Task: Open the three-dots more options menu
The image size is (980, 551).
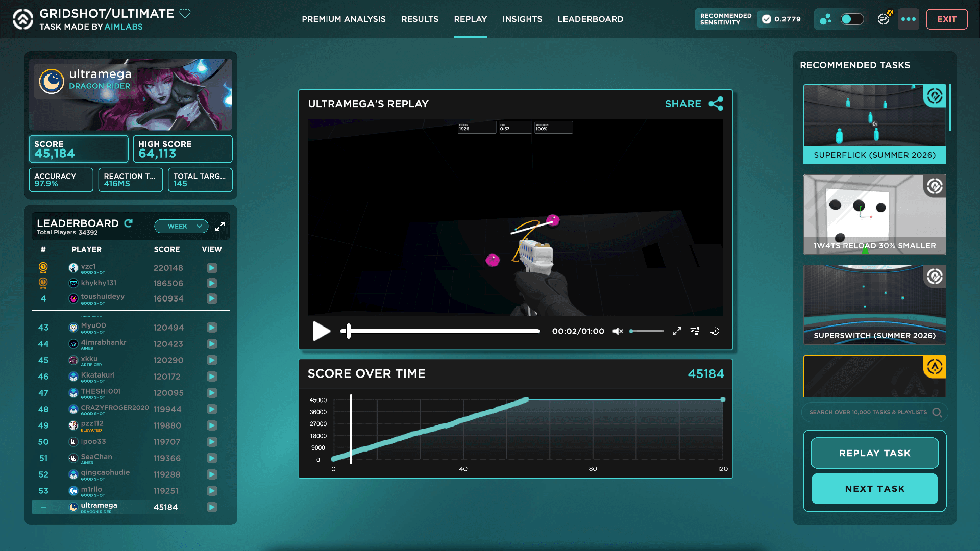Action: [909, 19]
